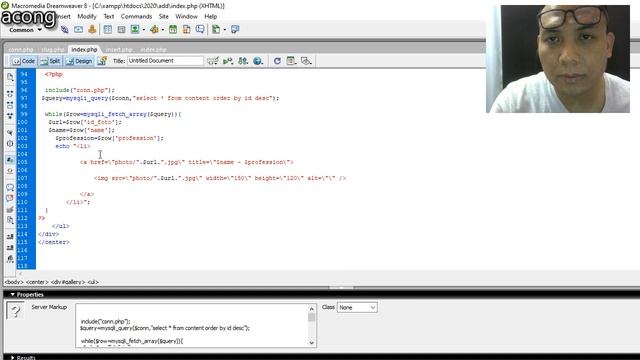
Task: Select the <ul> tag in tag selector
Action: 93,282
